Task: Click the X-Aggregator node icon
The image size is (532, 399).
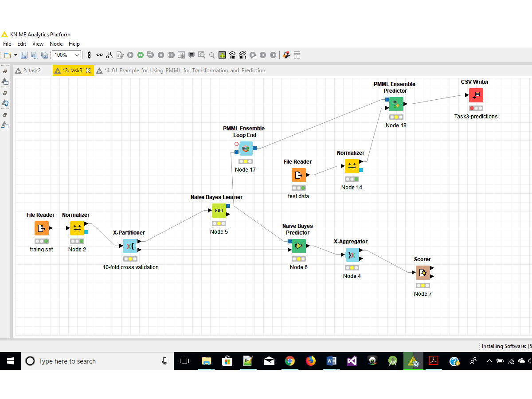Action: click(x=352, y=255)
